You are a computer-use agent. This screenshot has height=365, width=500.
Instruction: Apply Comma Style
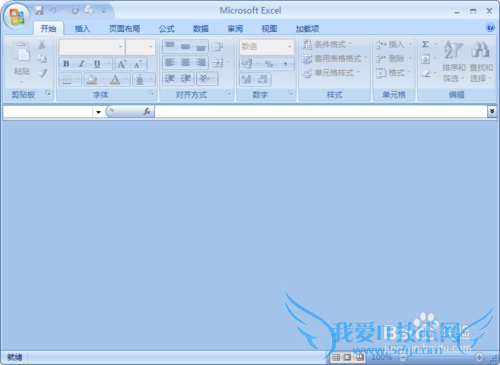click(286, 64)
